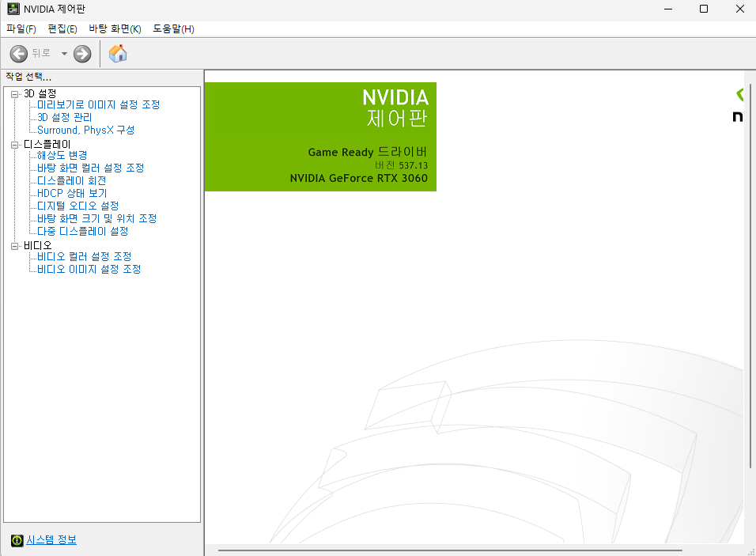Click the 시스템 정보 icon
756x556 pixels.
click(17, 540)
